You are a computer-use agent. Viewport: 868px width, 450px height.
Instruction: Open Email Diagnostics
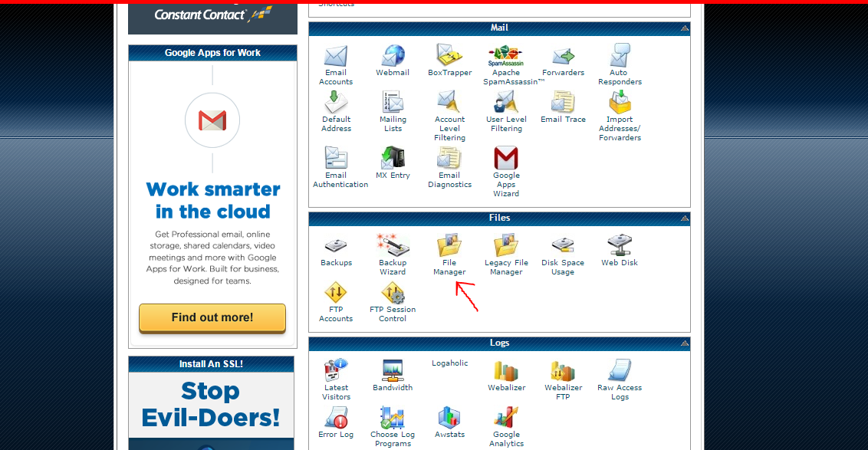[449, 168]
